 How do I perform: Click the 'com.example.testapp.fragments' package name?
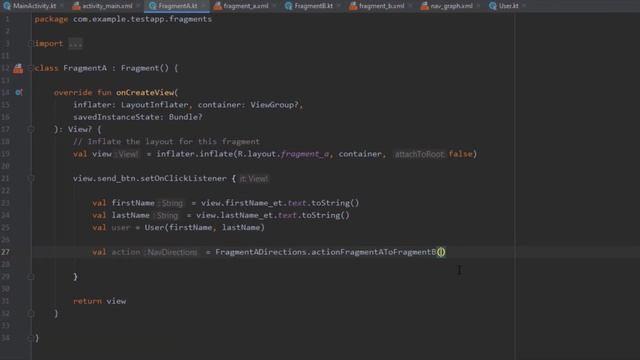142,19
